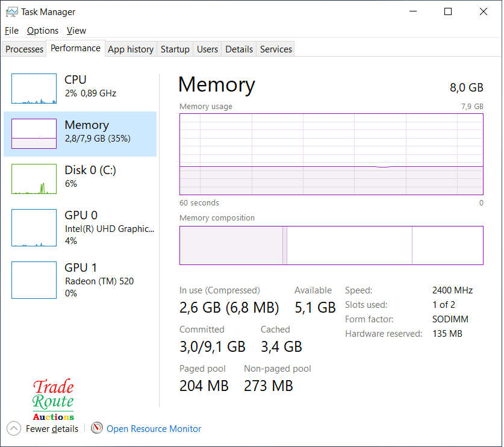Click the Task Manager title bar icon

point(11,11)
